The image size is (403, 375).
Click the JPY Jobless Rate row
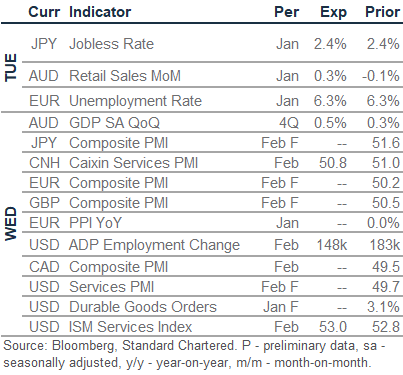pos(212,44)
